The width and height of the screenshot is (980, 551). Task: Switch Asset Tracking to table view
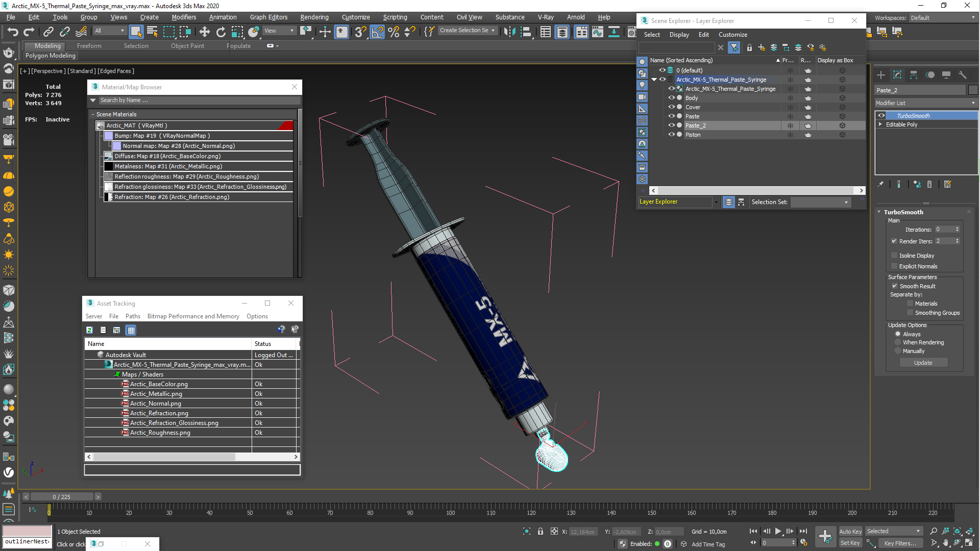(x=131, y=330)
